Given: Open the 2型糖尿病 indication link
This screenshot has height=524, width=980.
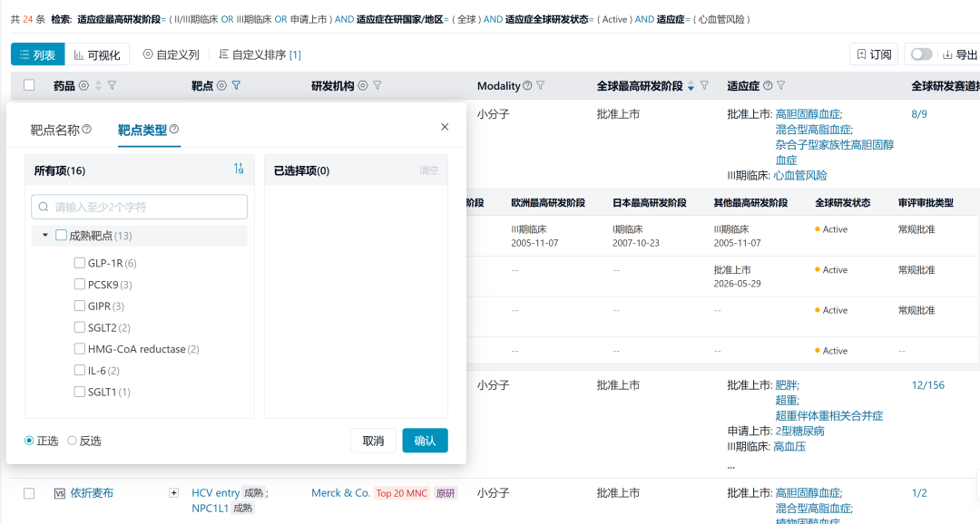Looking at the screenshot, I should pyautogui.click(x=800, y=431).
